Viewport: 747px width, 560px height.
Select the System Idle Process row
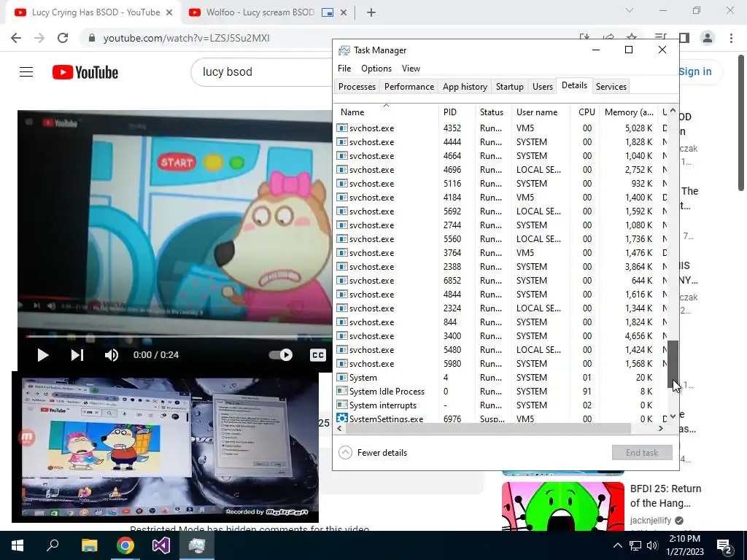[500, 392]
